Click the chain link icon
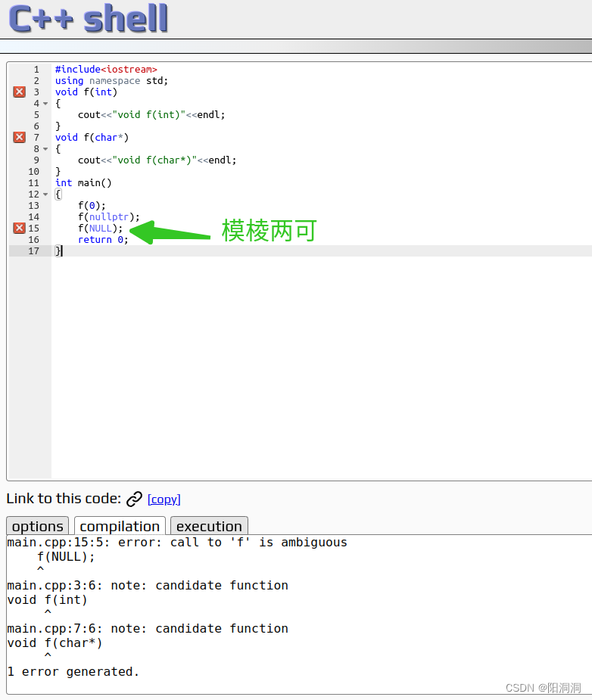 [134, 499]
